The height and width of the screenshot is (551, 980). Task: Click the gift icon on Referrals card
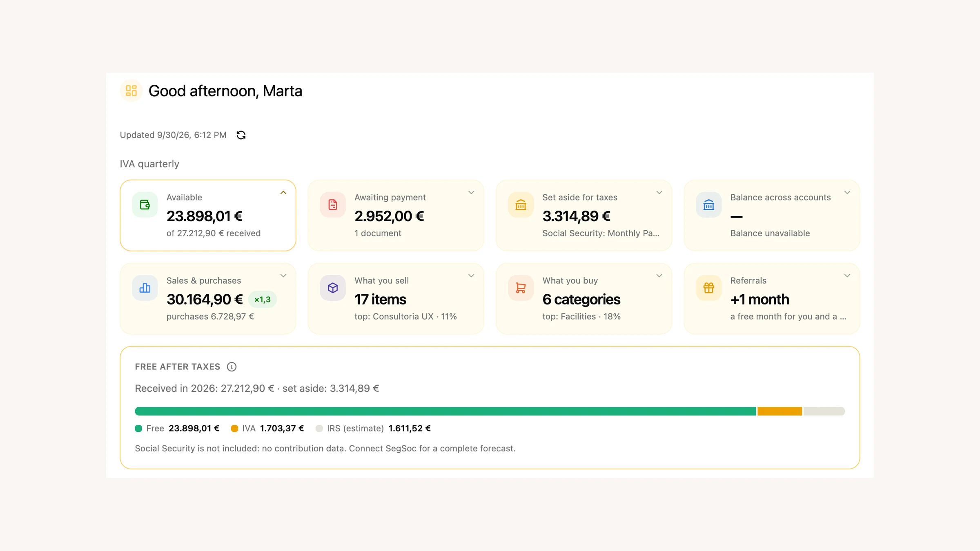[x=709, y=288]
